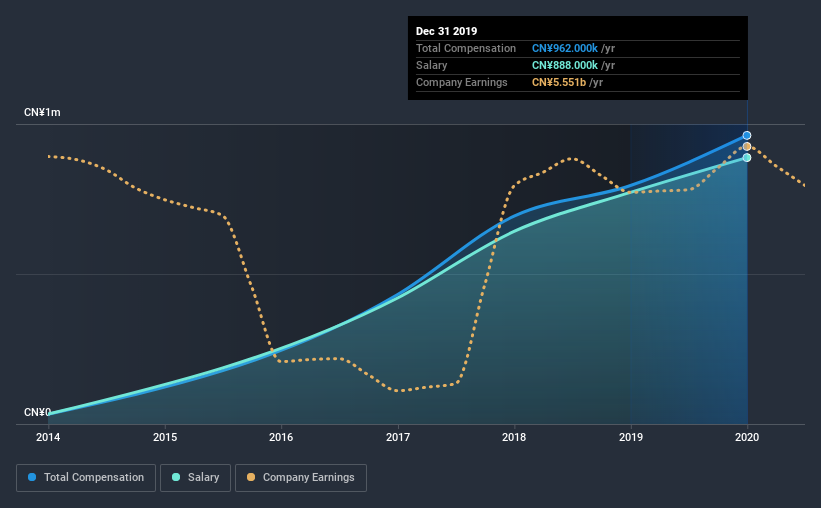Click the orange Company Earnings data point
Image resolution: width=821 pixels, height=508 pixels.
(x=747, y=147)
